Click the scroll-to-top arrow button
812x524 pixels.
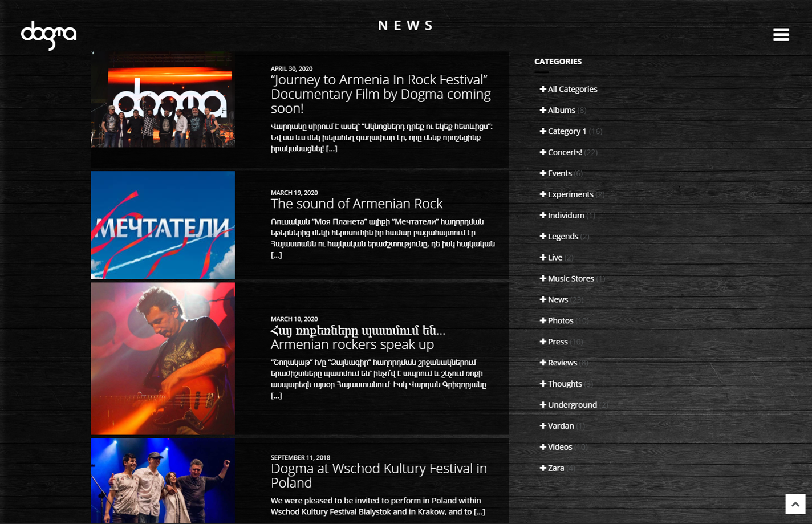(795, 504)
